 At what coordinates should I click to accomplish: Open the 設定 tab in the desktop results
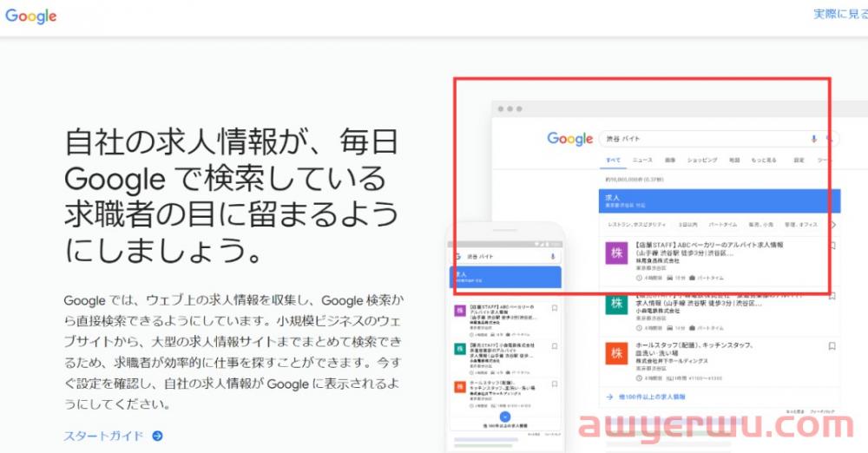(x=799, y=160)
